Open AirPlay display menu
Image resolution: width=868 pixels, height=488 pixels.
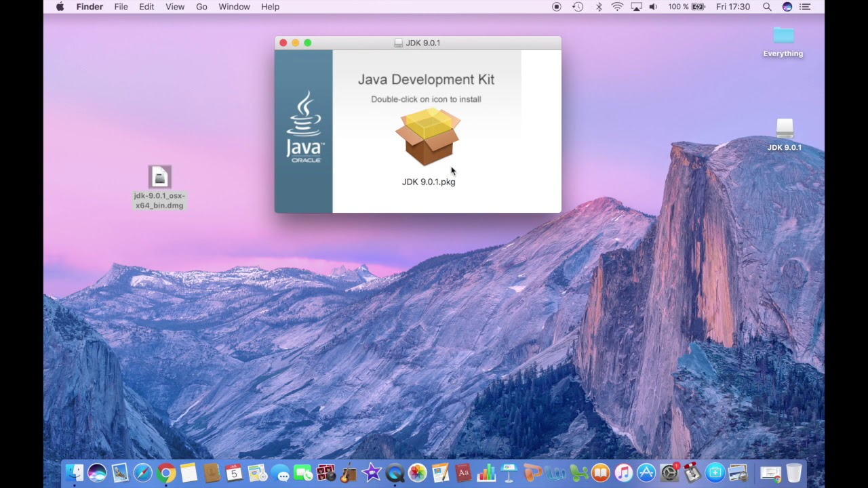(636, 7)
